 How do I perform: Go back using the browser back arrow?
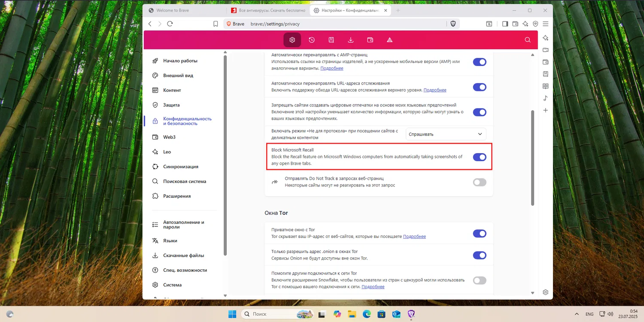150,24
